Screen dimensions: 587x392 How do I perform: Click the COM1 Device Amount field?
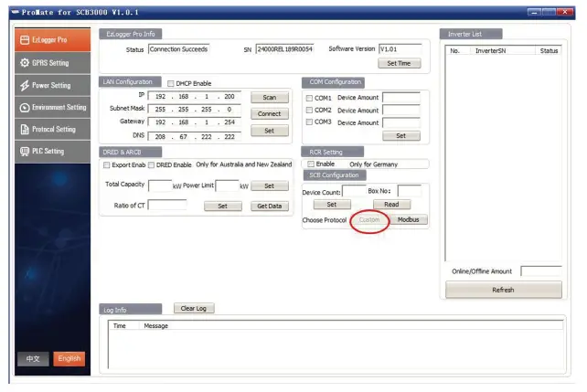point(401,98)
